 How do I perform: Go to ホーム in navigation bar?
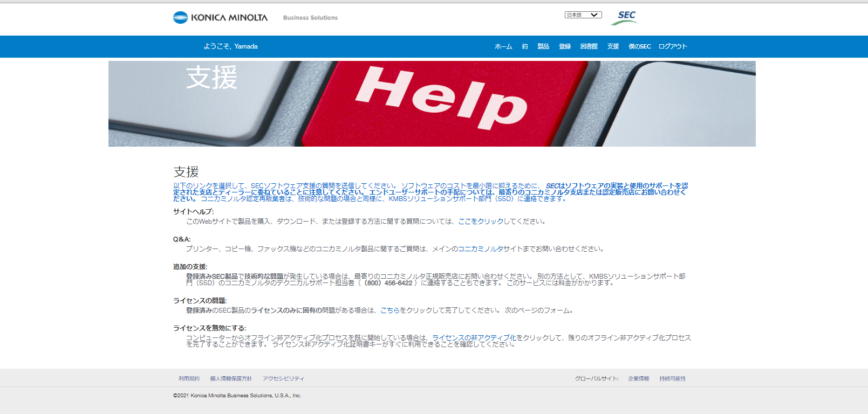tap(503, 46)
